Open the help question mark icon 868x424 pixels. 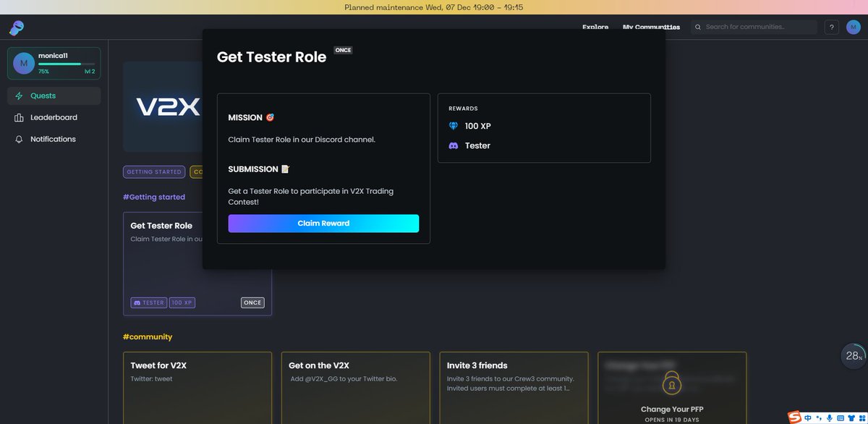click(832, 27)
